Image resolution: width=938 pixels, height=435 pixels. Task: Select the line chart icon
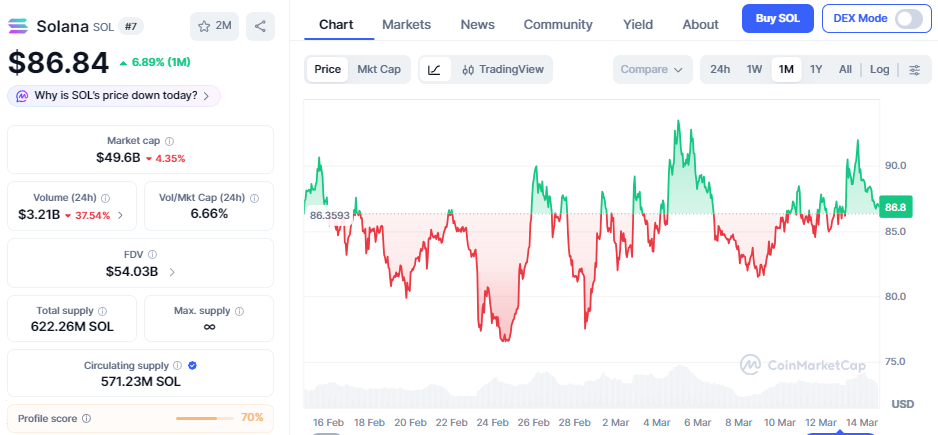[x=434, y=69]
